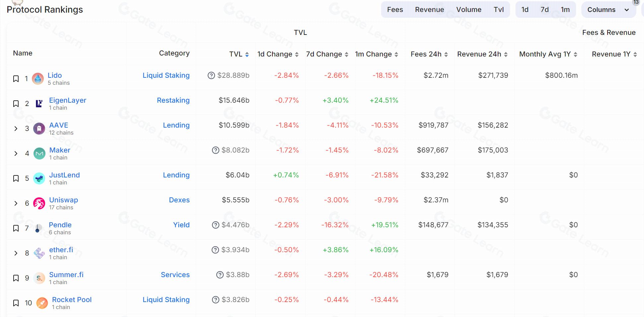Click the Uniswap unicorn logo

(x=39, y=203)
